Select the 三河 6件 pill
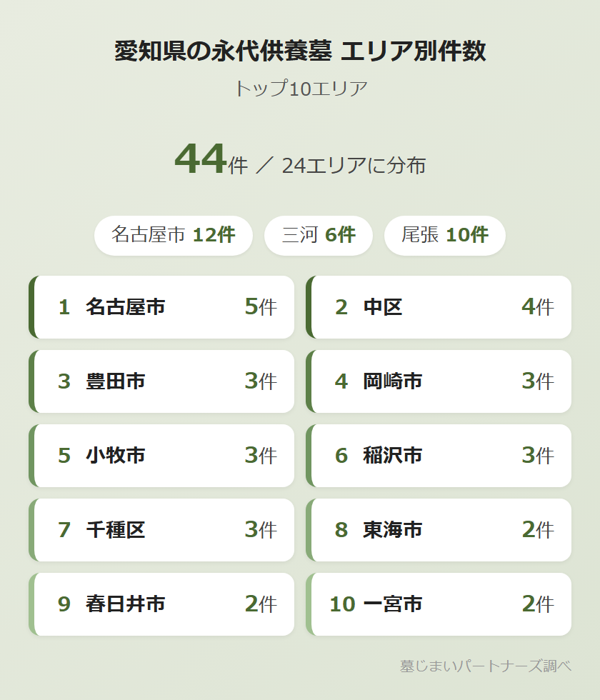 click(318, 235)
